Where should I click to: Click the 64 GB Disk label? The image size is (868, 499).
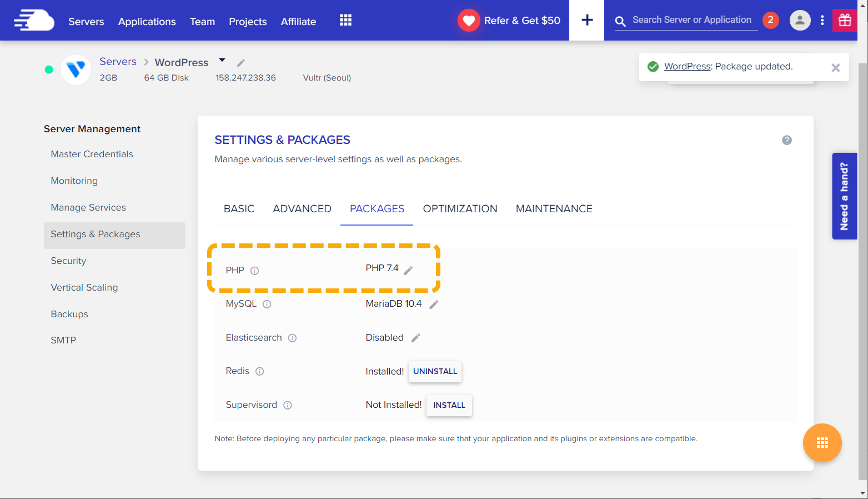point(167,78)
